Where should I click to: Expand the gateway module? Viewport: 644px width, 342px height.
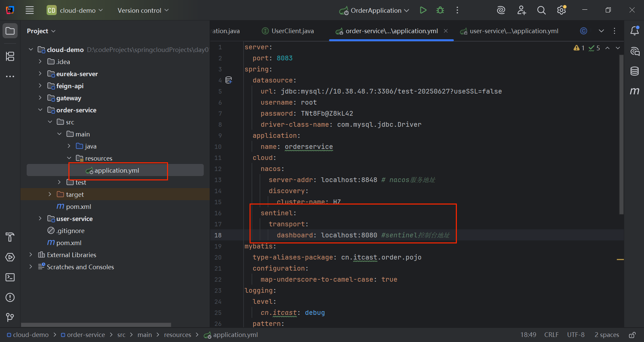pos(40,98)
